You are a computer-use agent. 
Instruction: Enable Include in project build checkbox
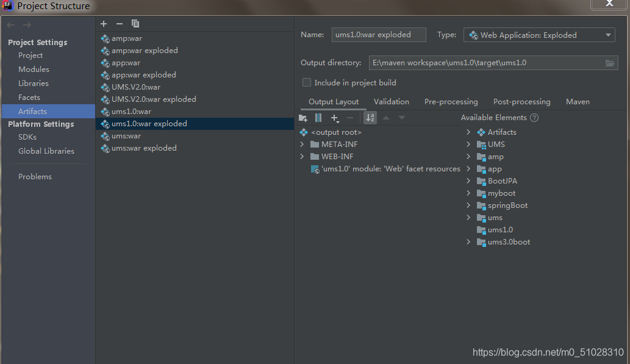pyautogui.click(x=307, y=82)
